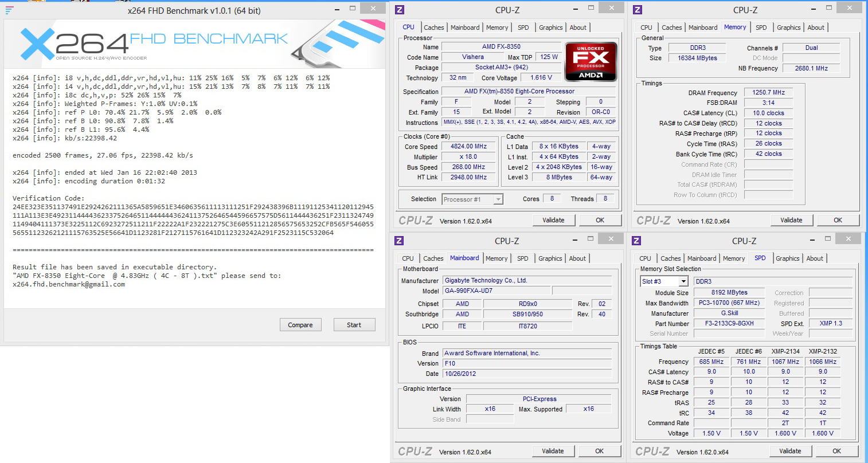Switch to CPU tab in the motherboard window
868x463 pixels.
408,258
